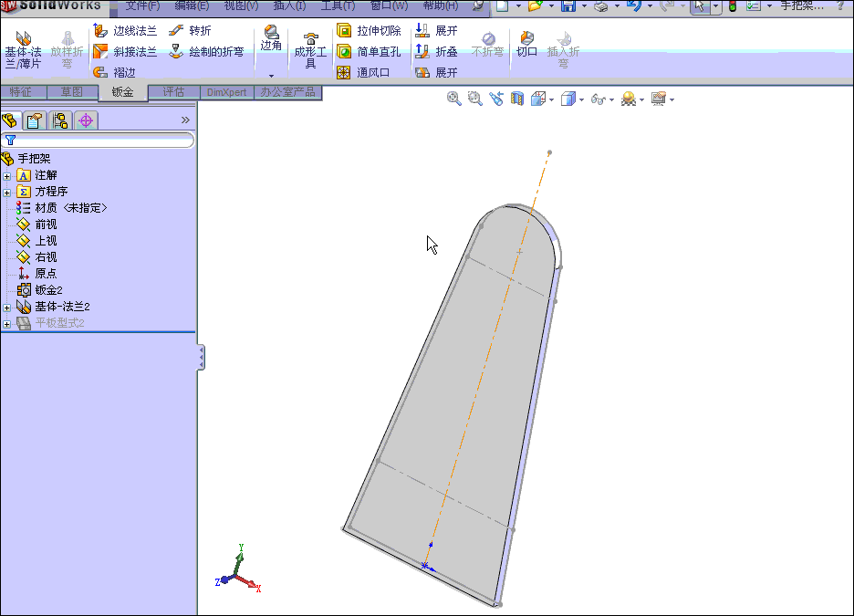Select the Edge Flange (边线法兰) tool

(125, 30)
